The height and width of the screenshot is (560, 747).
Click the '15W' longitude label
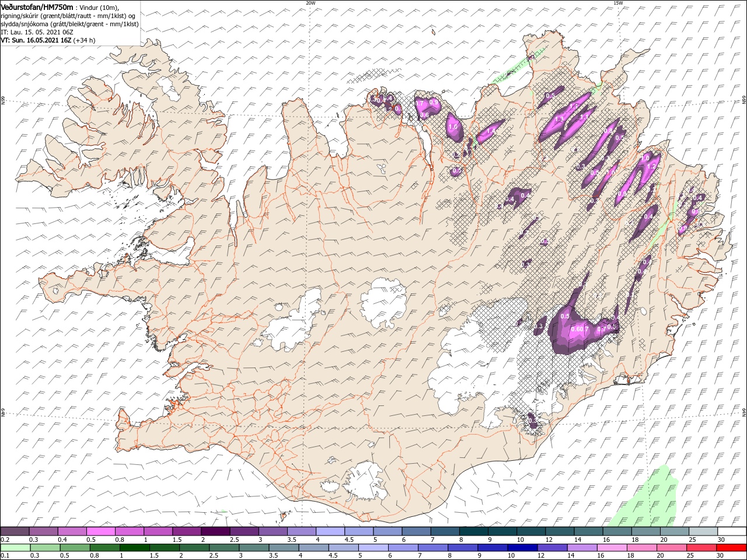pos(618,2)
